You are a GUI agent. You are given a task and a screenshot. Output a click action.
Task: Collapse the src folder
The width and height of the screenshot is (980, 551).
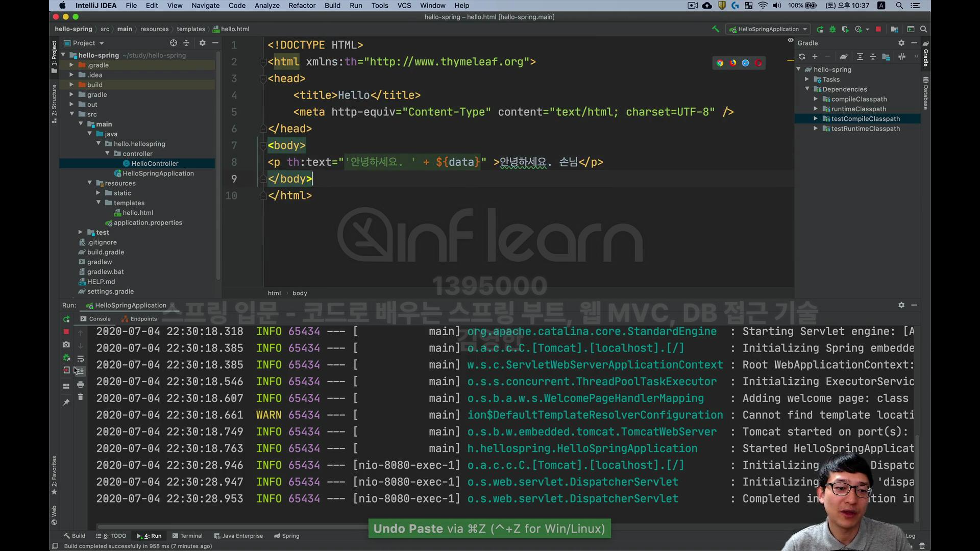click(x=71, y=114)
